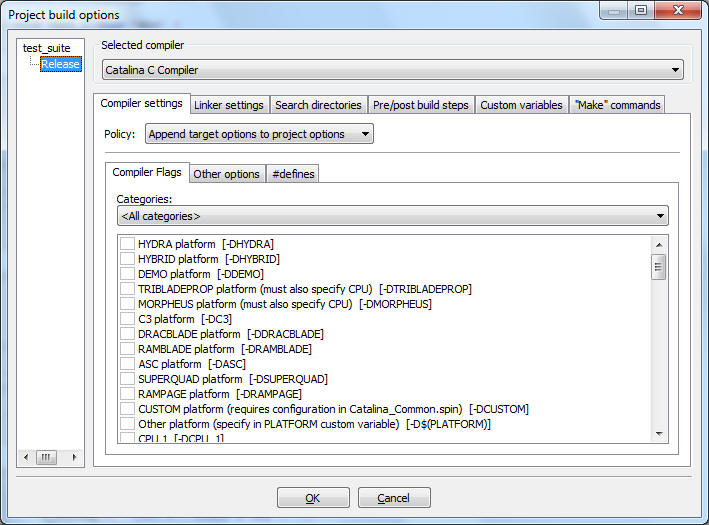Enable TRIBLADEPROP platform flag
This screenshot has width=709, height=525.
127,289
